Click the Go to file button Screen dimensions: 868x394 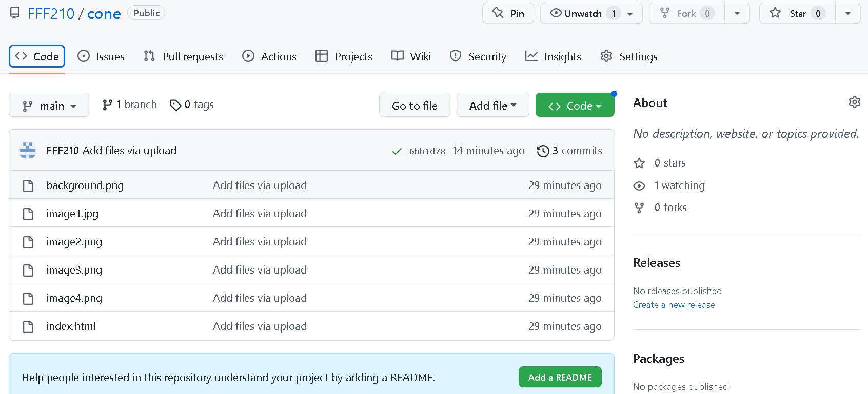(x=415, y=105)
